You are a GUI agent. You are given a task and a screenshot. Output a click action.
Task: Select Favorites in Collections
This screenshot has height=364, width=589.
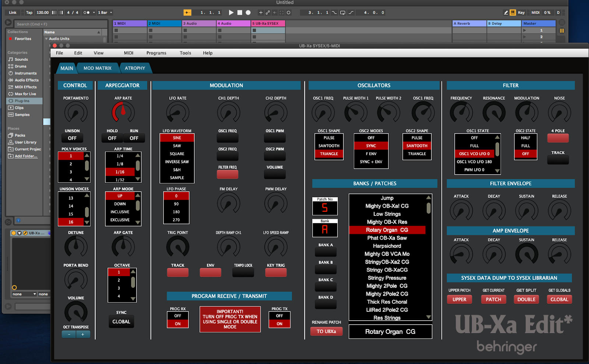coord(23,39)
